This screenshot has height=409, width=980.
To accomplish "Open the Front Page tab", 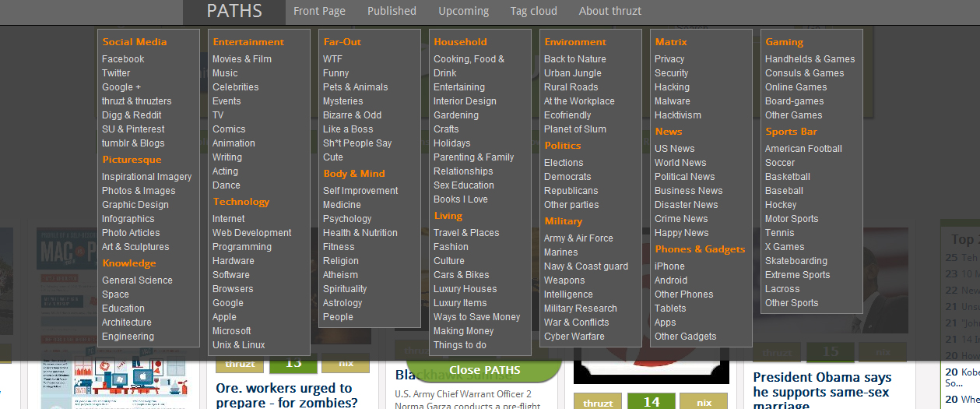I will [319, 11].
